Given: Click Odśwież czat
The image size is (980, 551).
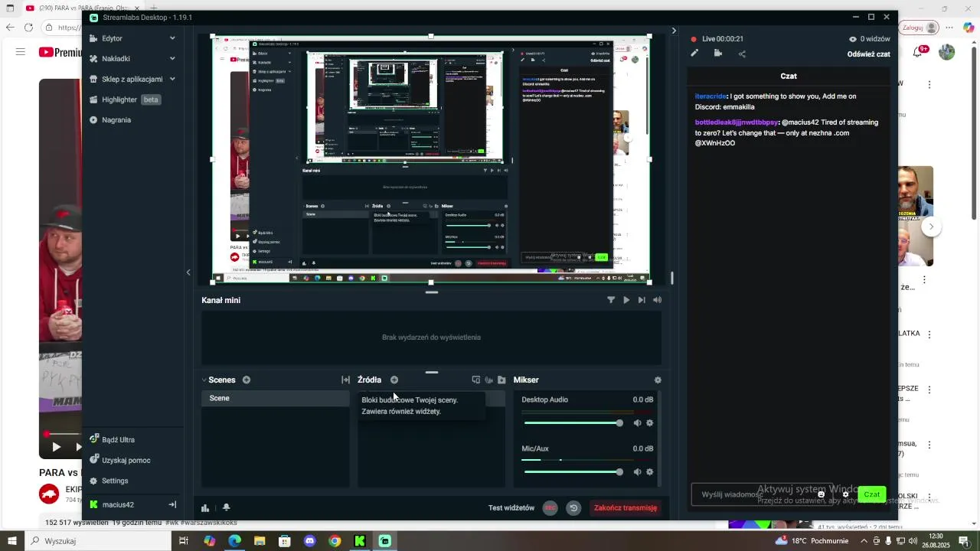Looking at the screenshot, I should (x=868, y=54).
